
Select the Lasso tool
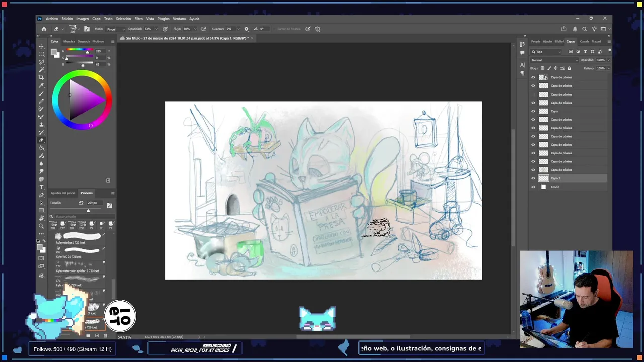click(41, 62)
